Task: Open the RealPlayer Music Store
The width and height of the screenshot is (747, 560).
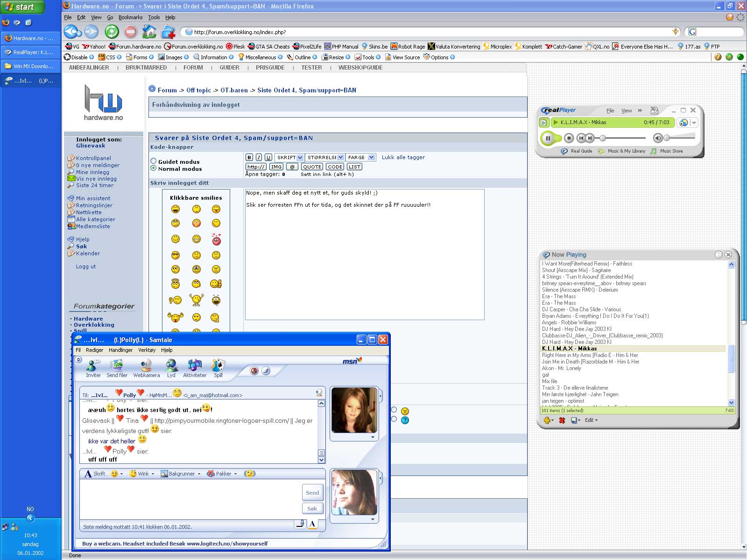Action: (667, 151)
